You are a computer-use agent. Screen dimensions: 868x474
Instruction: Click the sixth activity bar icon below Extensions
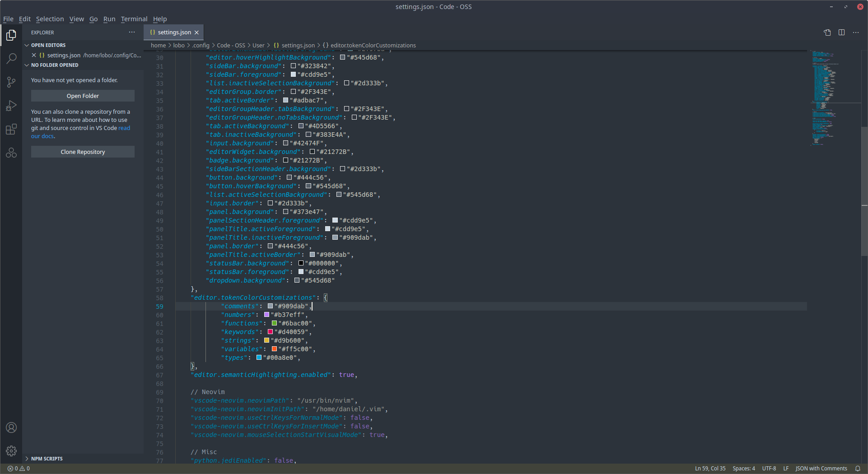[11, 153]
